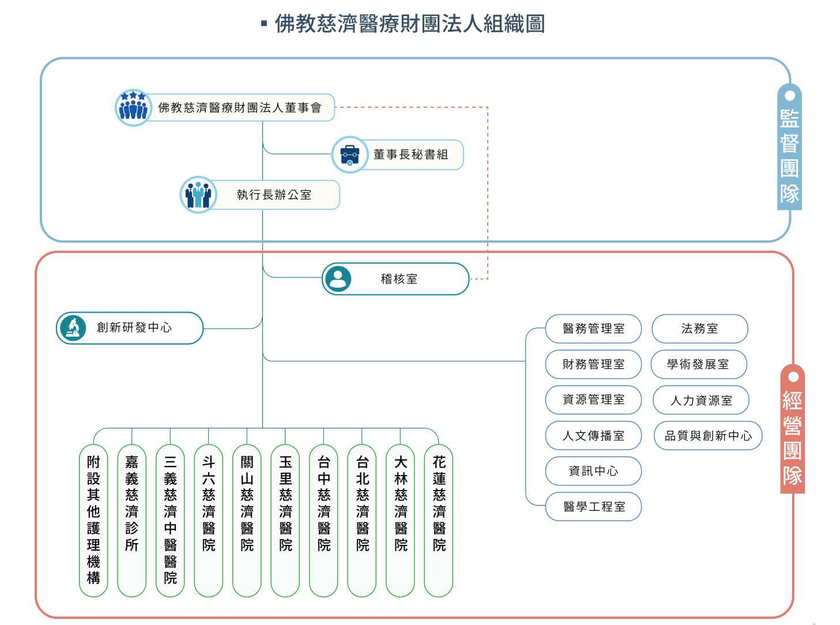Screen dimensions: 840x625
Task: Click the 人文傳播室 box
Action: click(593, 436)
